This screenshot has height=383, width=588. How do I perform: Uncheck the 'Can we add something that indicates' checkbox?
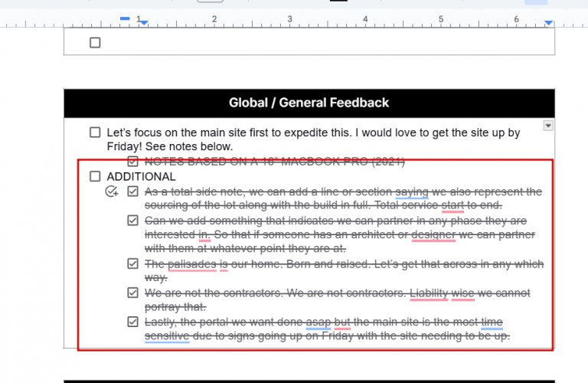pos(132,220)
